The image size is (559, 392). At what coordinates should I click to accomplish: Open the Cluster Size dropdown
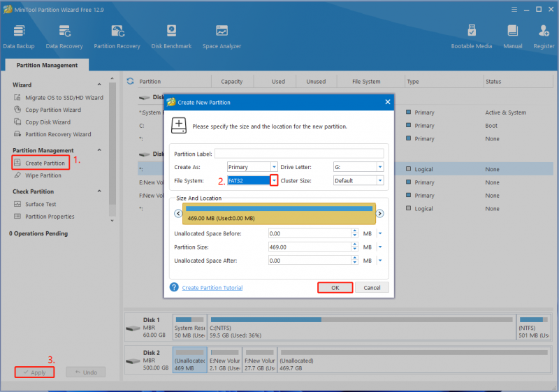tap(380, 181)
